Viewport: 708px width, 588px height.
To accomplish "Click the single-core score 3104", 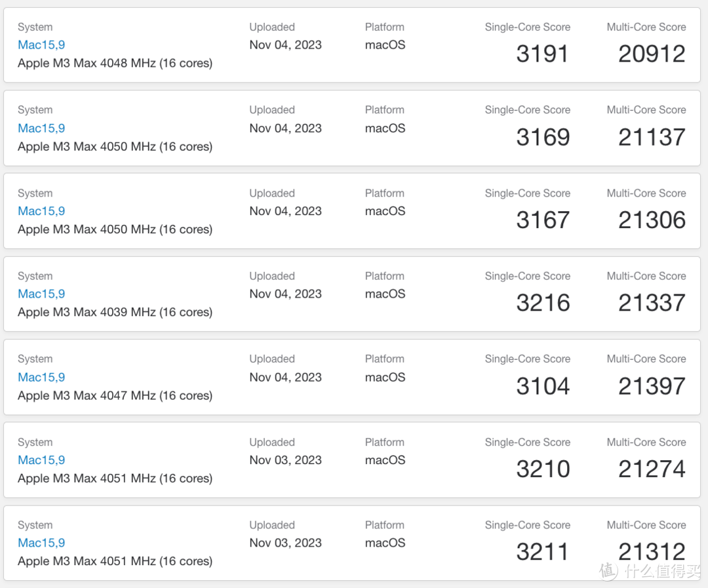I will 543,386.
